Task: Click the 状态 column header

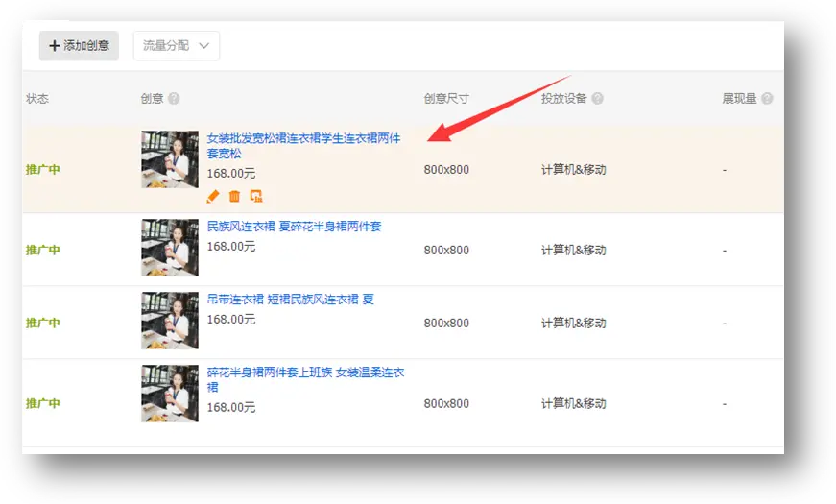Action: click(37, 99)
